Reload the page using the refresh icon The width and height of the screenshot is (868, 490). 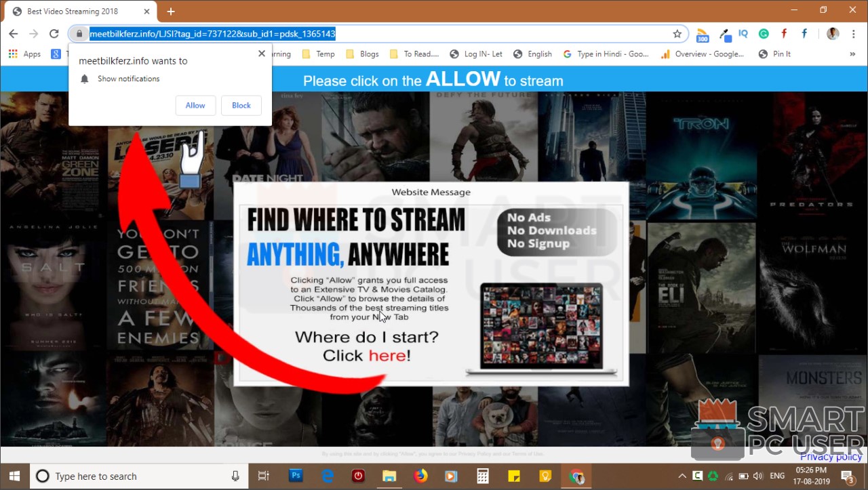coord(54,33)
